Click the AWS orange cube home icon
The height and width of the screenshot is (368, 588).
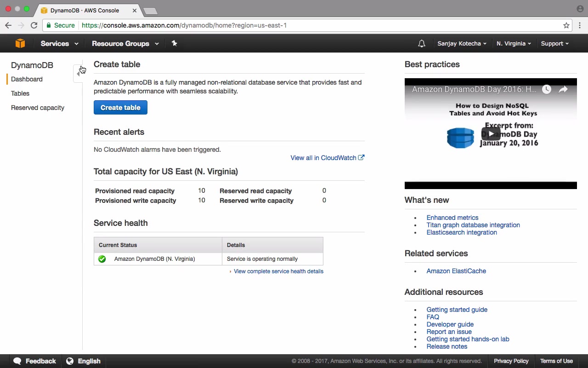pyautogui.click(x=20, y=43)
